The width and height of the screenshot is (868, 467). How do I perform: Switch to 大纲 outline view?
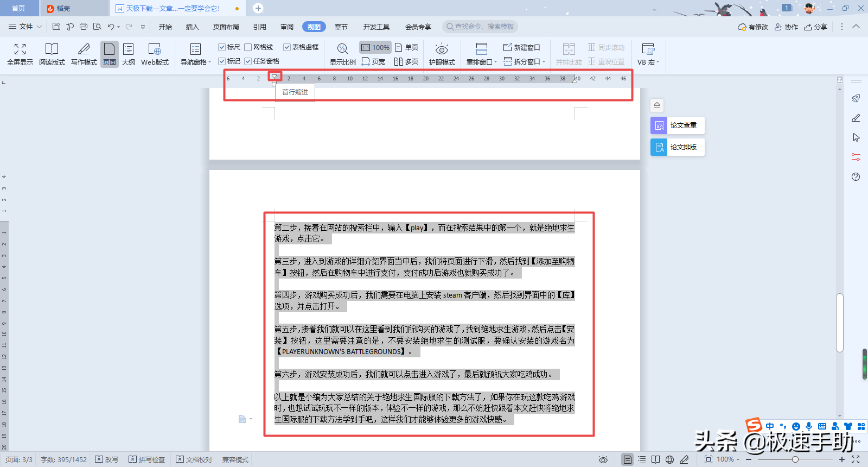[129, 54]
